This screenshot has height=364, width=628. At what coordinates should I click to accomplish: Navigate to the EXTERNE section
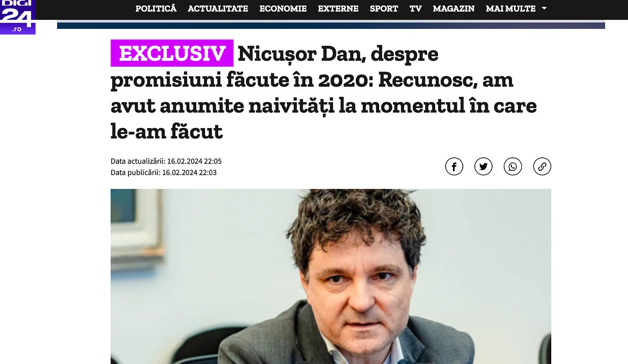[338, 9]
